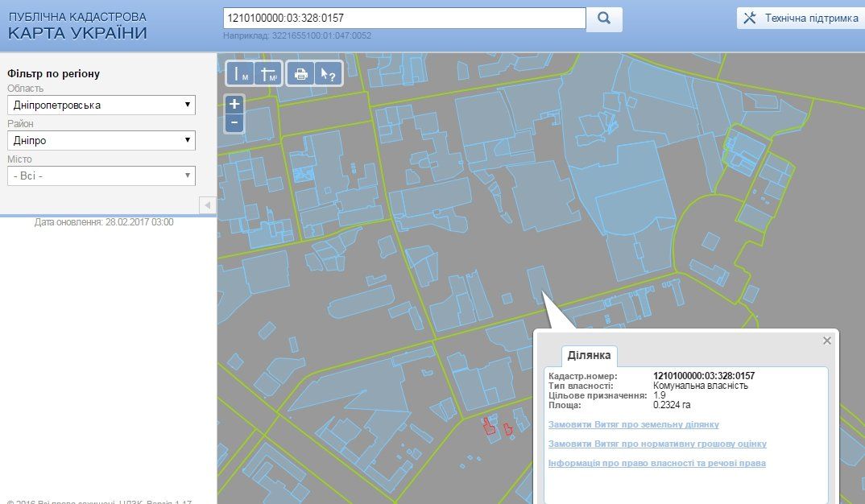Open Технічна підтримка

801,19
